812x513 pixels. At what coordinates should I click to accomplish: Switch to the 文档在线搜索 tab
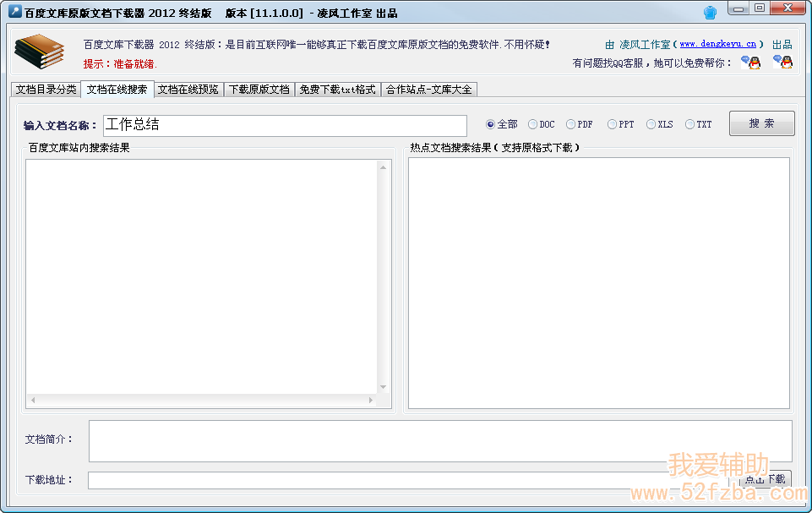(117, 89)
